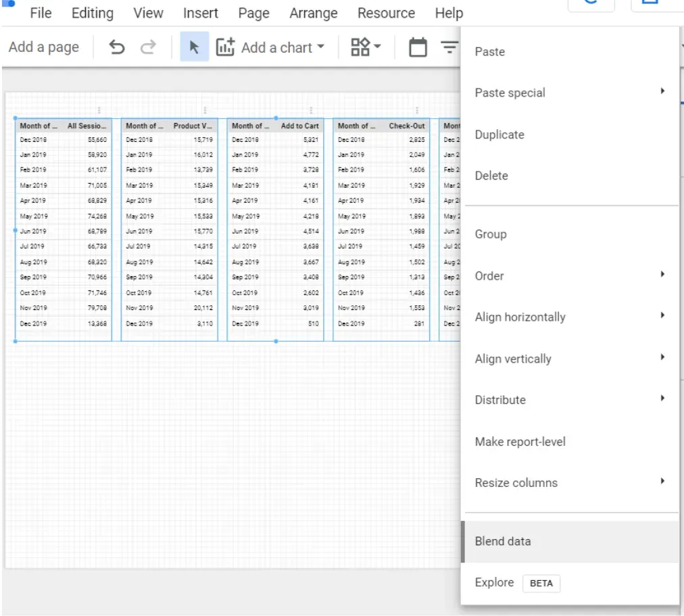Click the 3,110 value in Product Views table
684x616 pixels.
click(205, 324)
